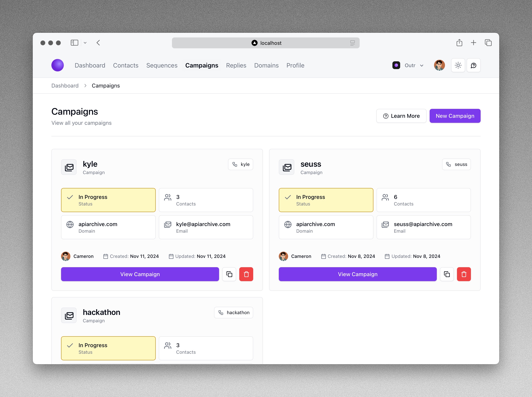Open the Profile nav item
This screenshot has height=397, width=532.
(x=295, y=65)
